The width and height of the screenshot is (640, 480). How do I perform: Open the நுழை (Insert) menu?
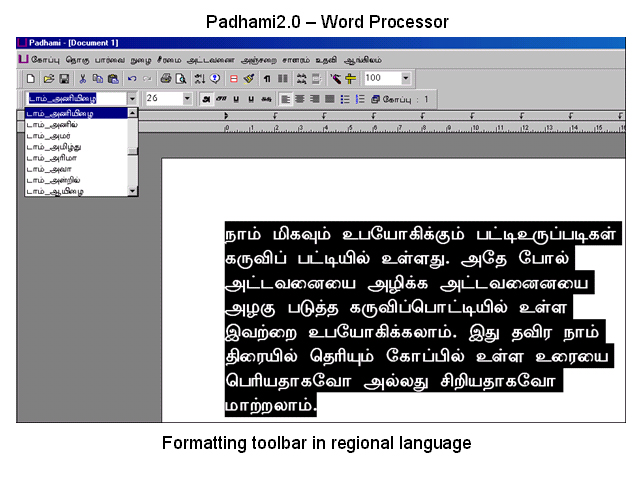[141, 60]
